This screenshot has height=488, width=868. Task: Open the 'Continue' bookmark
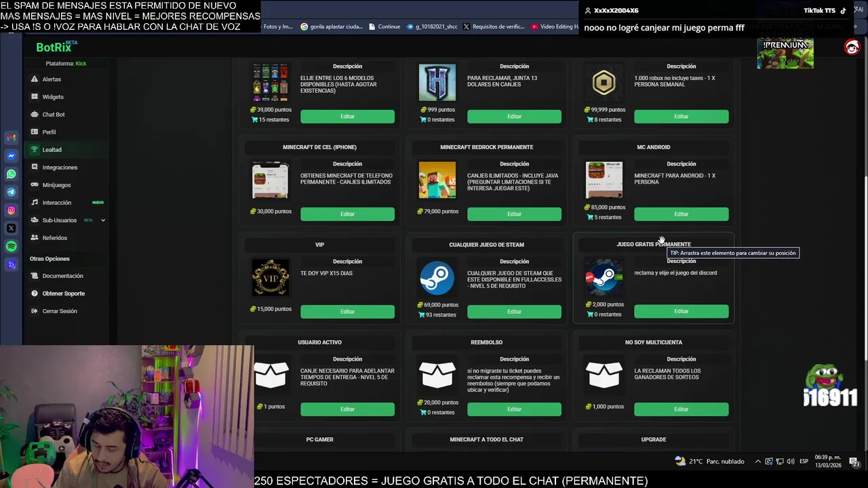(x=384, y=26)
